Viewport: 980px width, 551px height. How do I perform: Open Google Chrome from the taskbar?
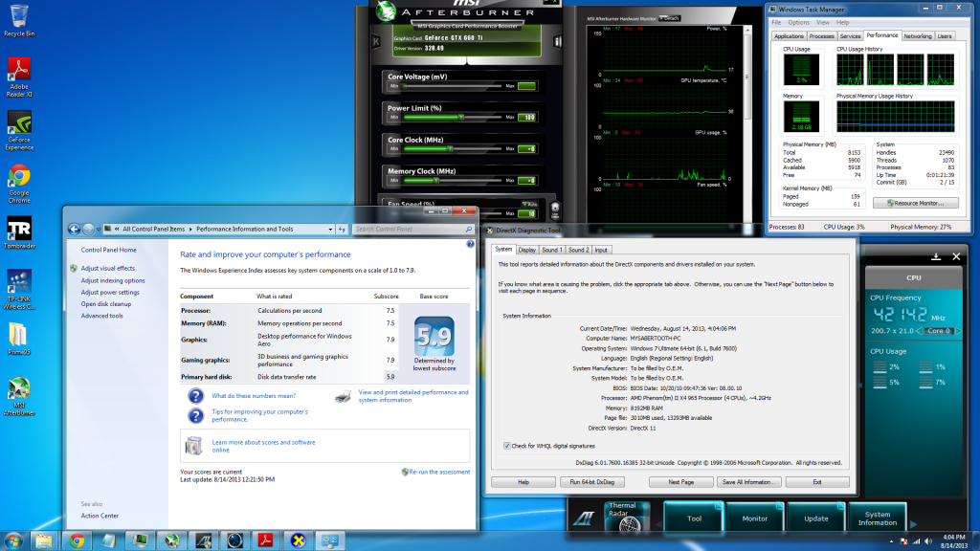(78, 540)
